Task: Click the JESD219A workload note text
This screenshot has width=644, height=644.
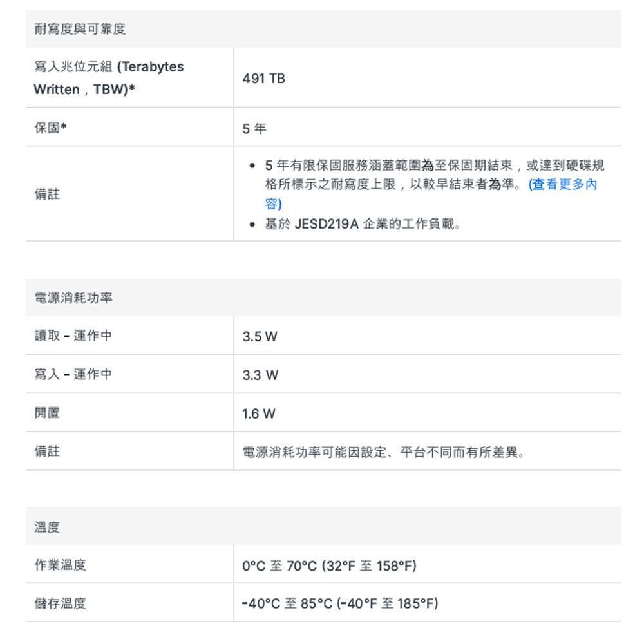Action: point(363,225)
